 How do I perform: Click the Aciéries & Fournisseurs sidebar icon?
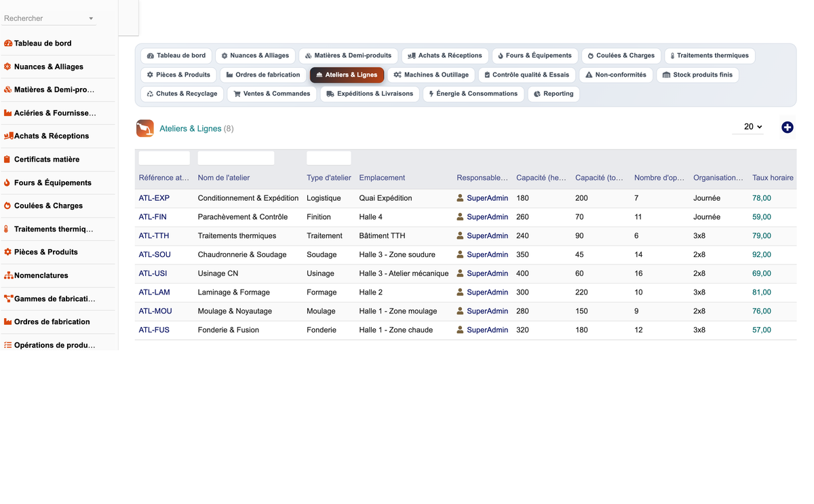[x=8, y=113]
